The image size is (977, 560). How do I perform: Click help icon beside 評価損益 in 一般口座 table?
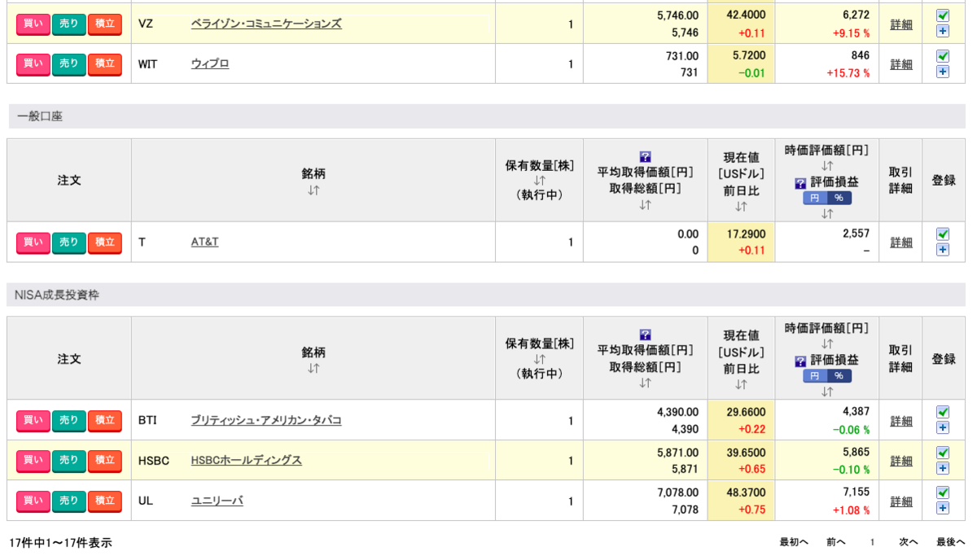click(x=800, y=183)
